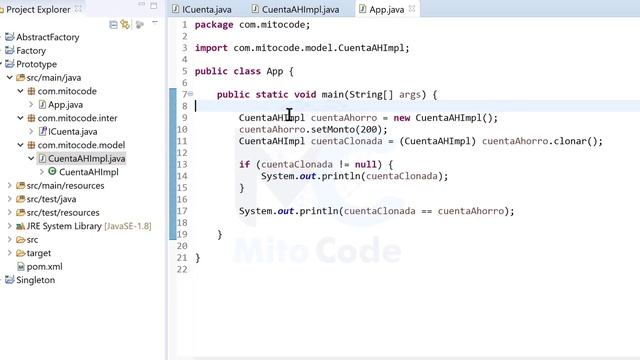Collapse CuentaAHImpl.java tree node
640x360 pixels.
[31, 158]
